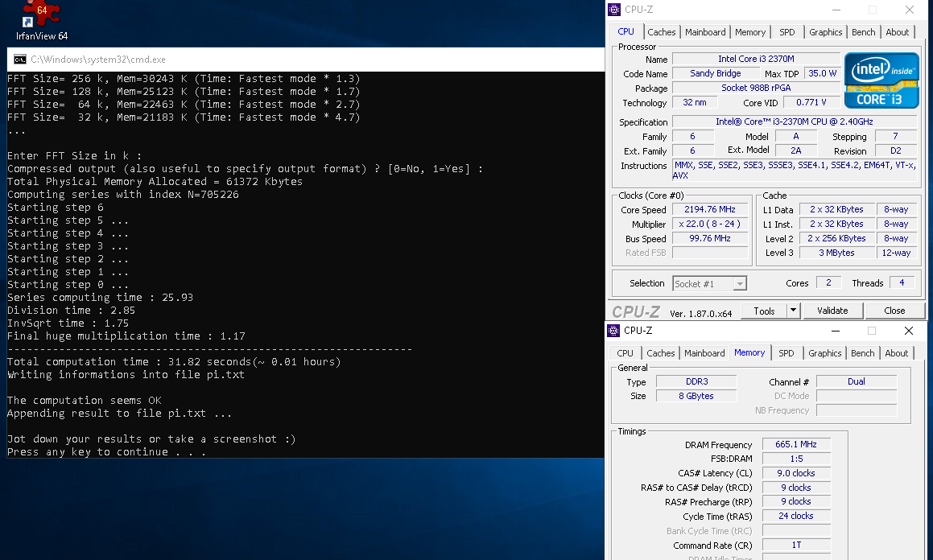Click the instructions field listing MMX, SSE, AVX
Image resolution: width=933 pixels, height=560 pixels.
point(795,170)
